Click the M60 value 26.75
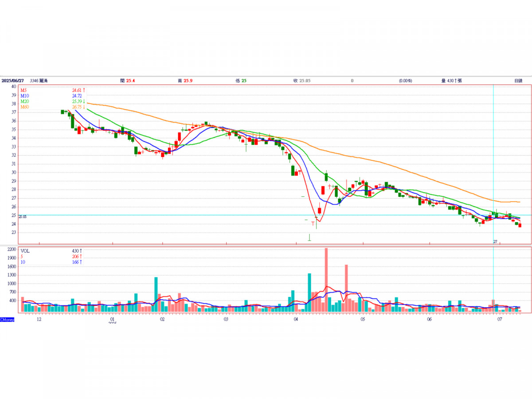Screen dimensions: 532x399 (76, 107)
